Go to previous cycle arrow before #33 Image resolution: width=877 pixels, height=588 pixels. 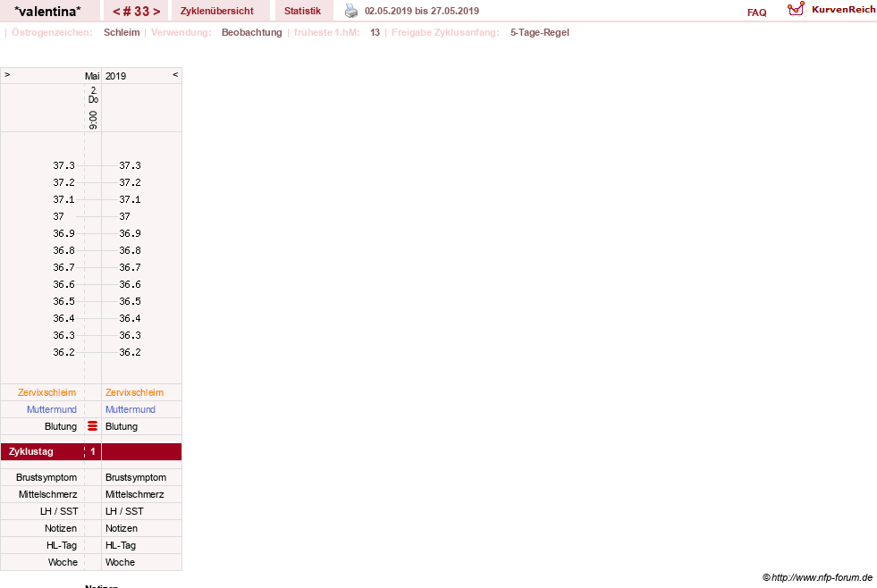tap(116, 12)
